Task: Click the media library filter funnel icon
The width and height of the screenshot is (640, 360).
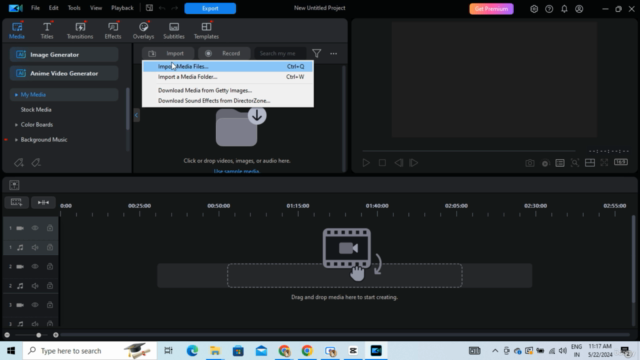Action: tap(316, 53)
